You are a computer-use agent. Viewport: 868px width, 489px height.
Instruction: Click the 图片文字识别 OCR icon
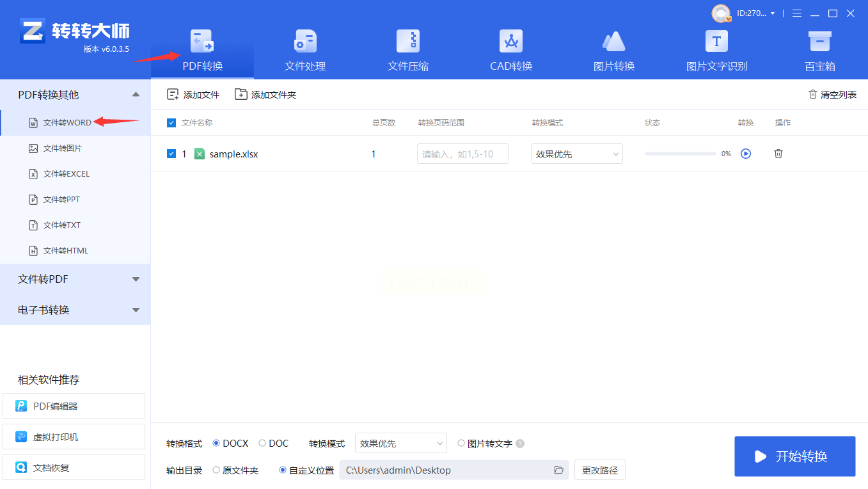tap(716, 42)
